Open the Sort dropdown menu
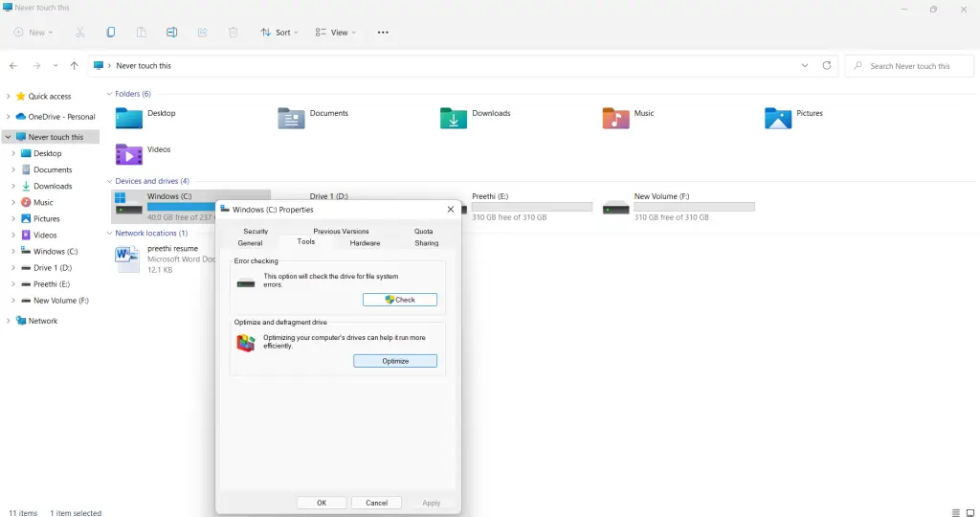980x517 pixels. (x=279, y=33)
